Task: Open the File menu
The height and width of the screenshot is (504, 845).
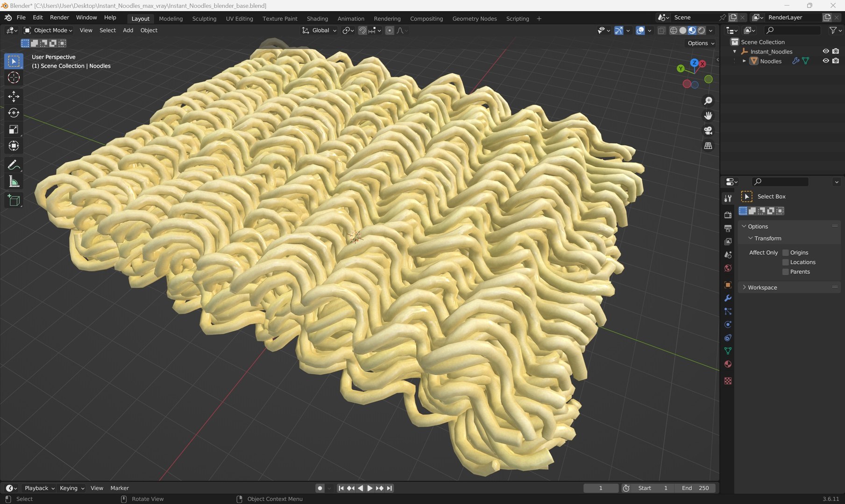Action: (21, 17)
